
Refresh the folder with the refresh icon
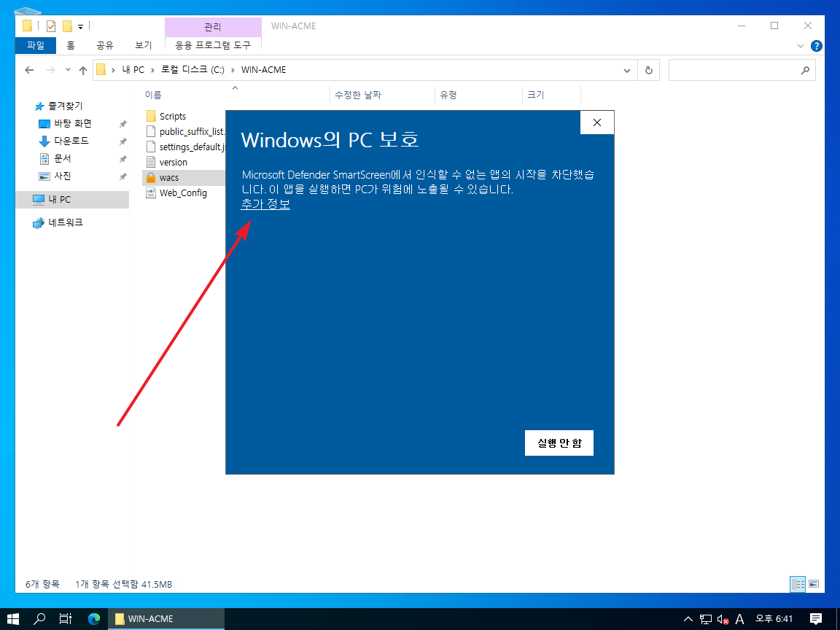649,70
